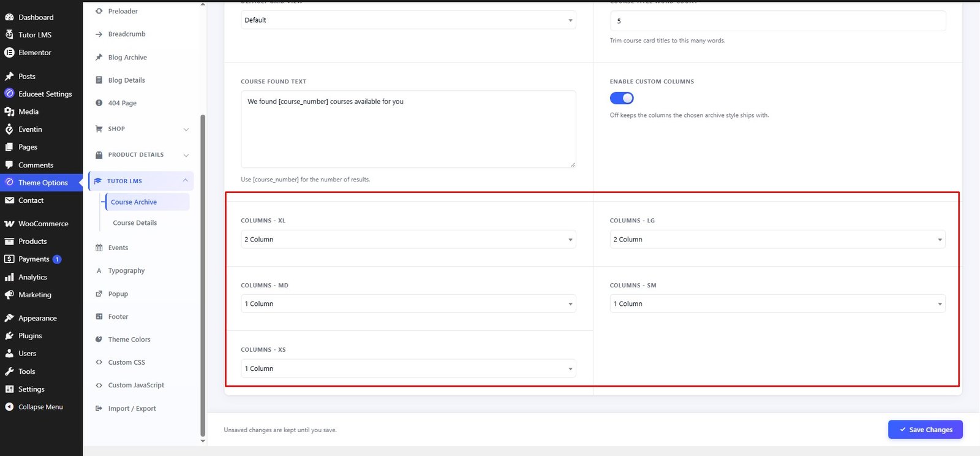Open the Tutor LMS admin menu icon
The width and height of the screenshot is (980, 456).
[x=9, y=35]
